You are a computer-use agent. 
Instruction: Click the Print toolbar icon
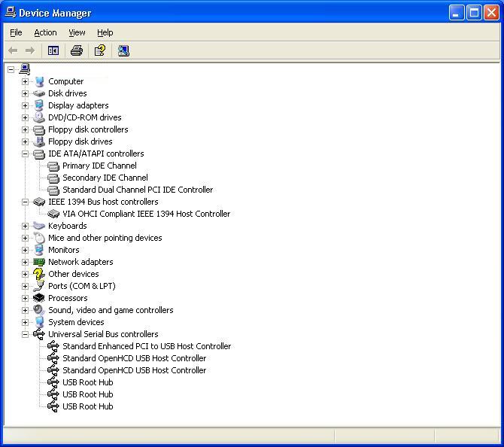(x=77, y=50)
